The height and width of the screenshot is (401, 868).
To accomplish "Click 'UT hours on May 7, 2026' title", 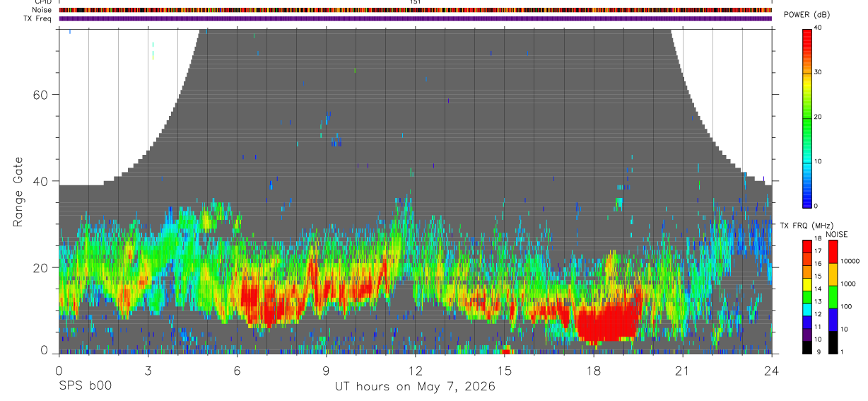I will (415, 387).
